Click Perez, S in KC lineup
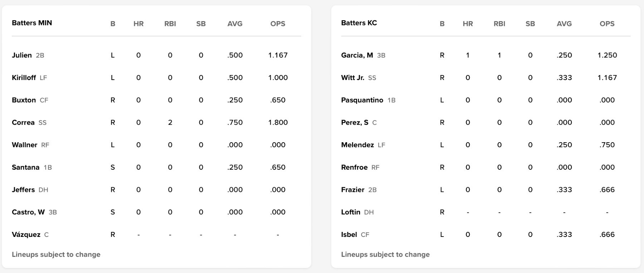The height and width of the screenshot is (273, 644). (355, 123)
